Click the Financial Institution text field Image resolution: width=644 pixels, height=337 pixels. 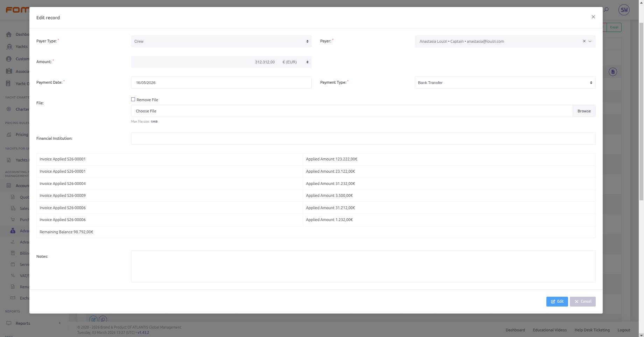click(x=363, y=138)
